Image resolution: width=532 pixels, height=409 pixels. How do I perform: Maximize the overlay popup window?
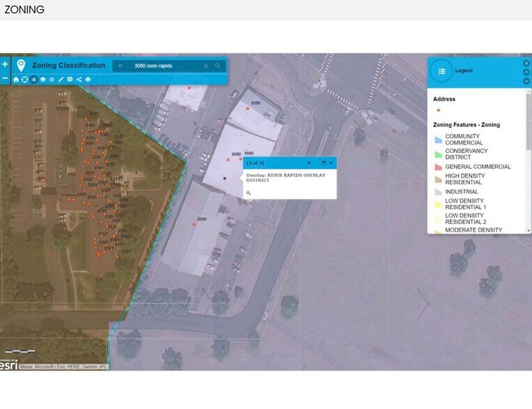(x=323, y=163)
